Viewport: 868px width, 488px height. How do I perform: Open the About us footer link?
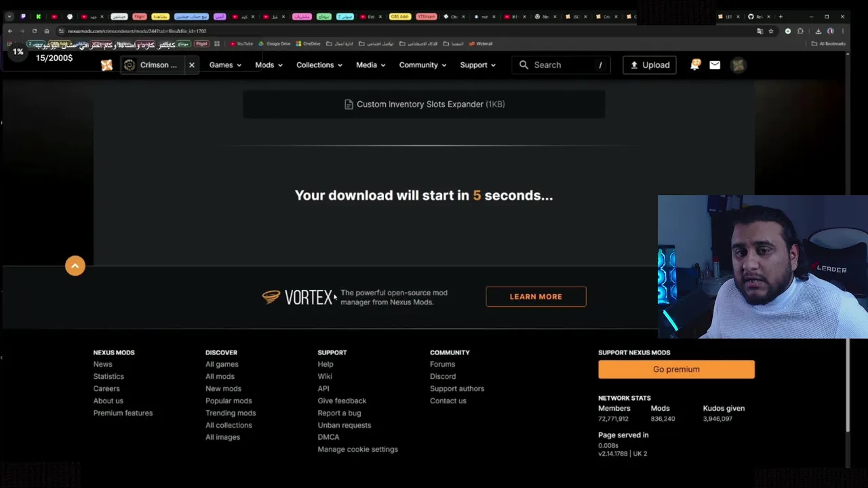tap(108, 401)
